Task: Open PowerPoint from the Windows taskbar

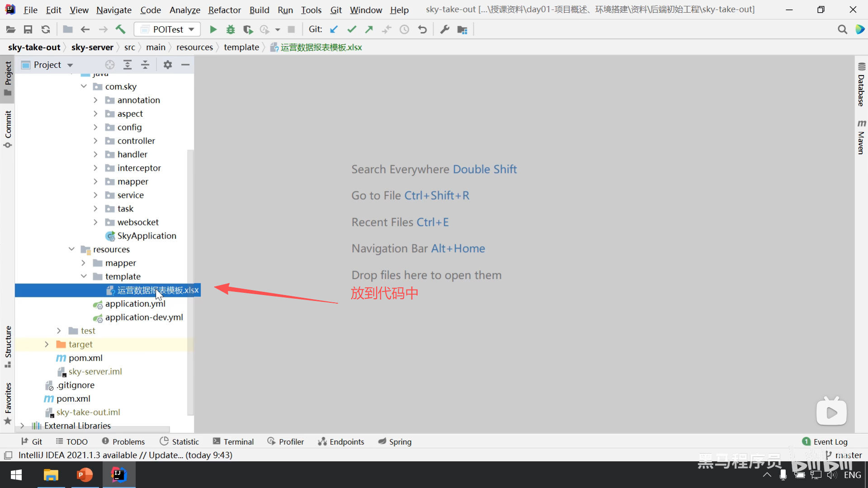Action: click(x=85, y=475)
